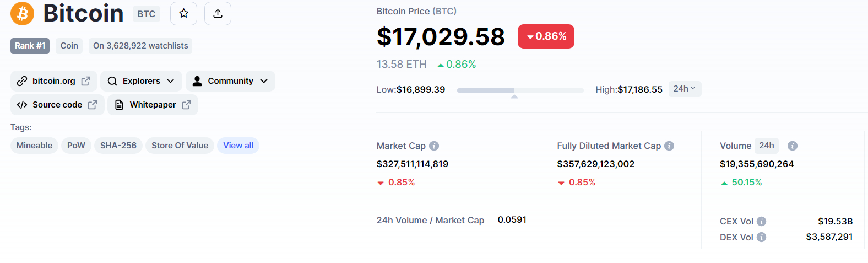The width and height of the screenshot is (868, 263).
Task: Select the Mineable tag
Action: [x=34, y=146]
